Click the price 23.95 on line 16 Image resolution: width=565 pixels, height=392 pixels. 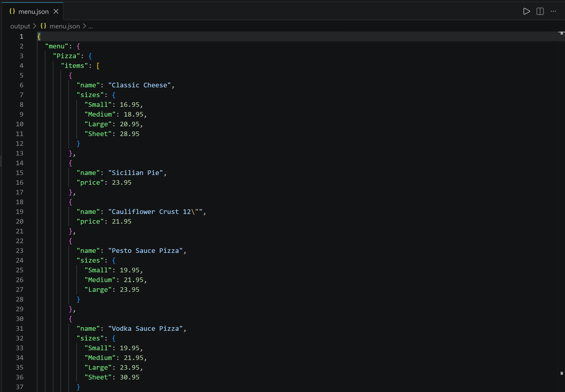pyautogui.click(x=122, y=183)
